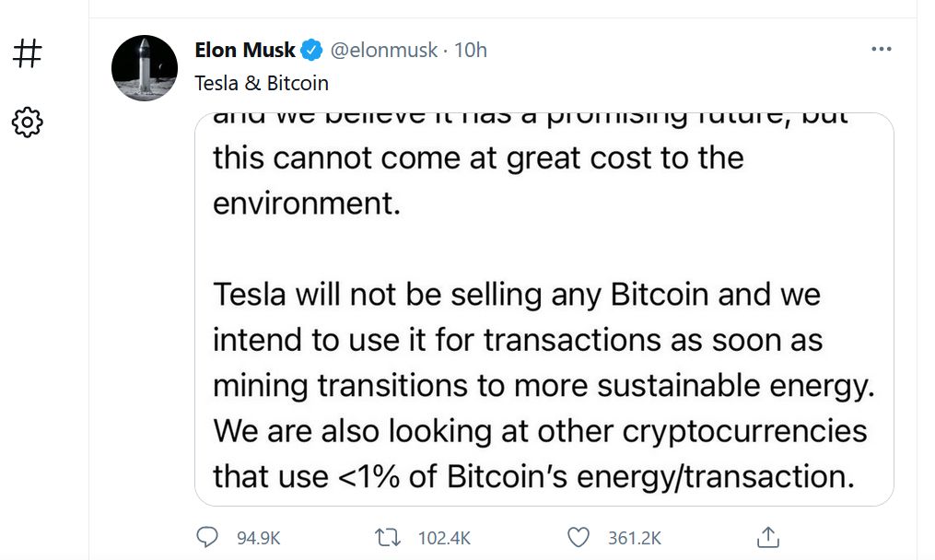This screenshot has height=560, width=935.
Task: Click the tweet text Tesla & Bitcoin
Action: [262, 83]
